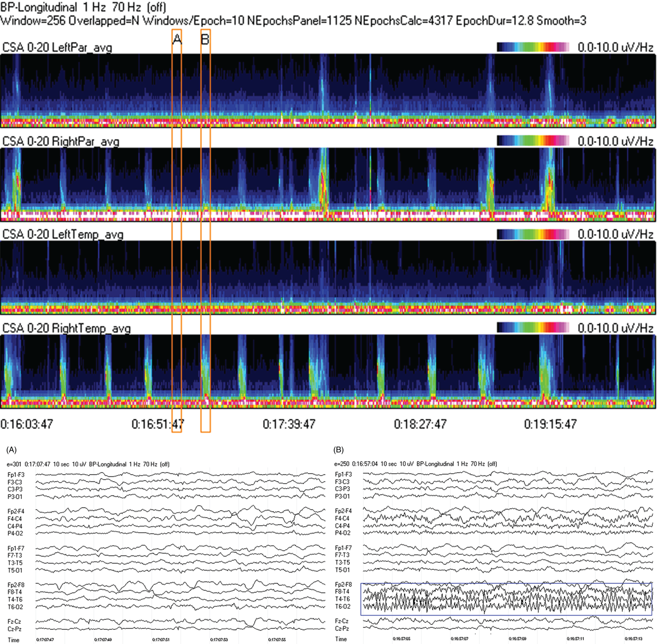659x644 pixels.
Task: Click the RightPar_avg color scale bar
Action: [533, 141]
